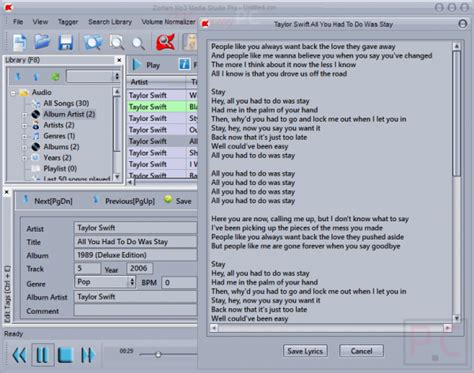474x373 pixels.
Task: Close the Library (F8) panel
Action: 119,60
